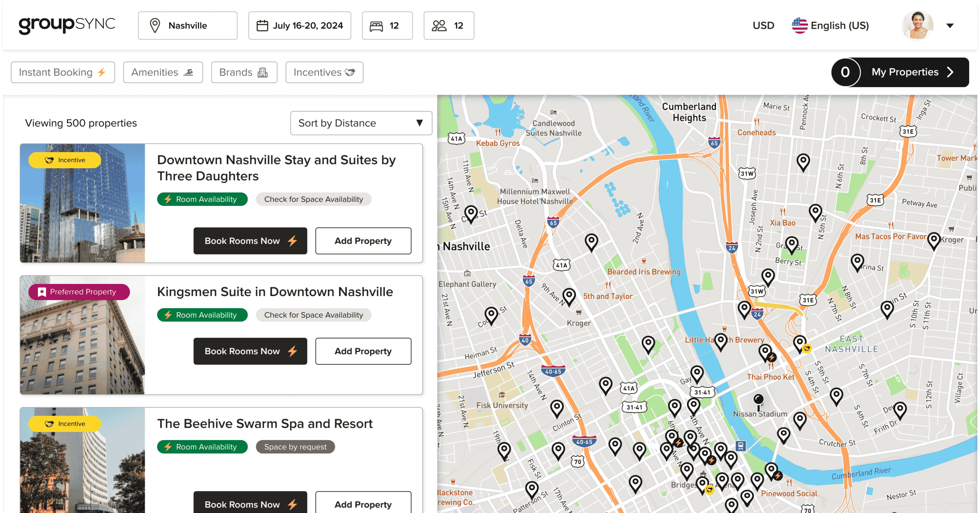The image size is (980, 513).
Task: Click Downtown Nashville Stay and Suites photo
Action: tap(83, 203)
